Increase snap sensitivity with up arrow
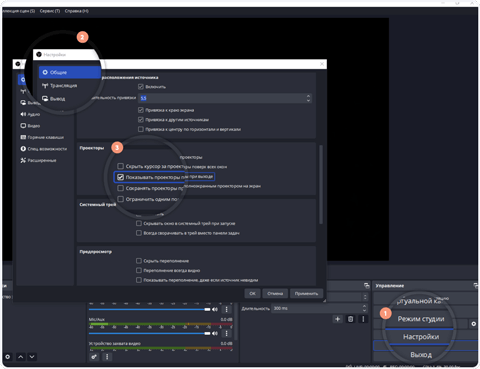Viewport: 480px width, 369px height. click(308, 96)
